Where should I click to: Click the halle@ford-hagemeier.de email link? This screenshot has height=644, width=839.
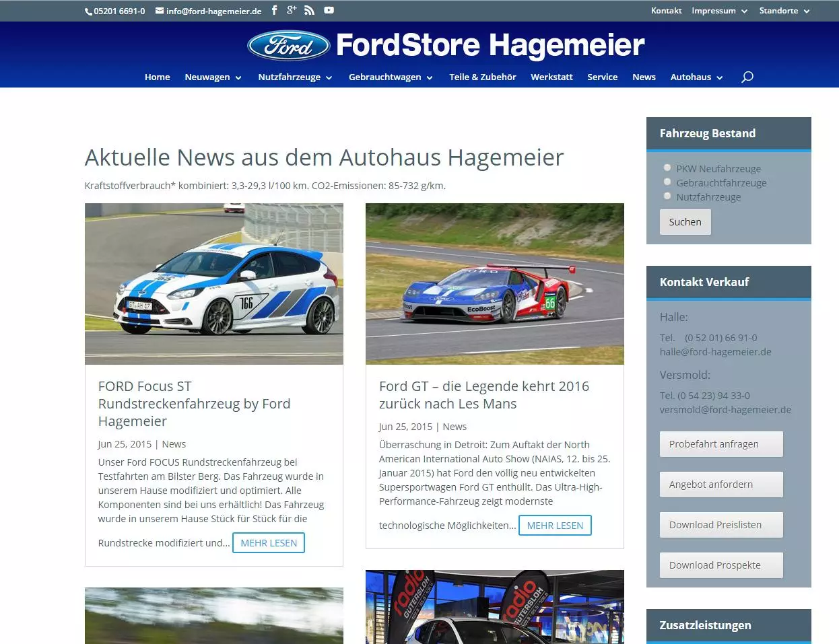(716, 352)
